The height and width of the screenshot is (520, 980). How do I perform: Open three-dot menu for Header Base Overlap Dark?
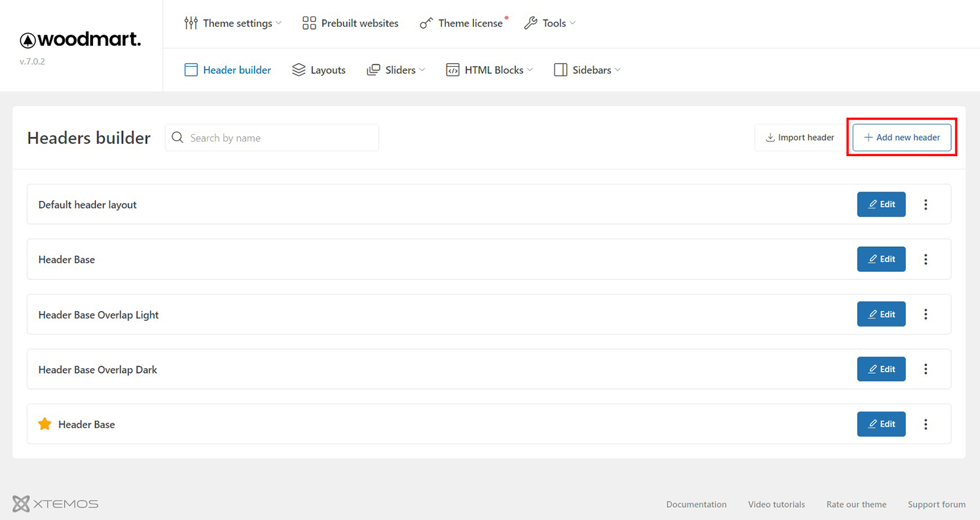[925, 369]
